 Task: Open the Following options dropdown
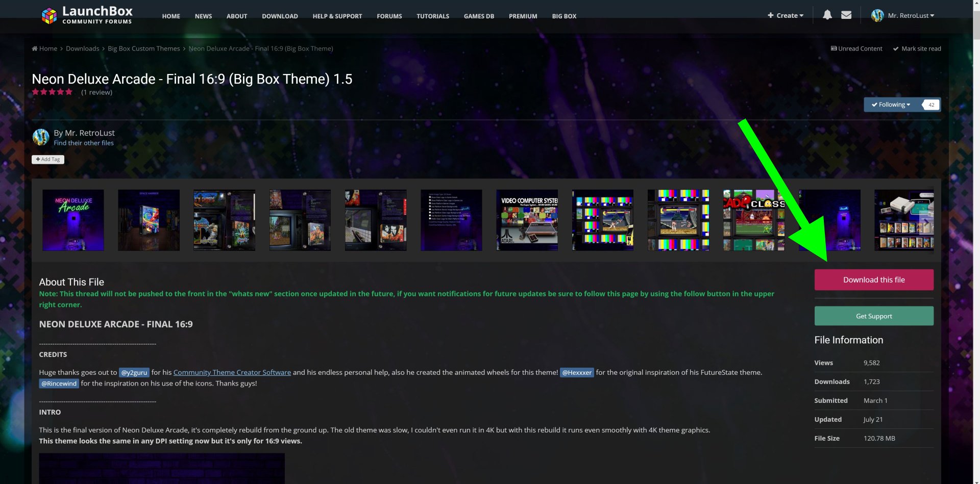click(x=891, y=105)
